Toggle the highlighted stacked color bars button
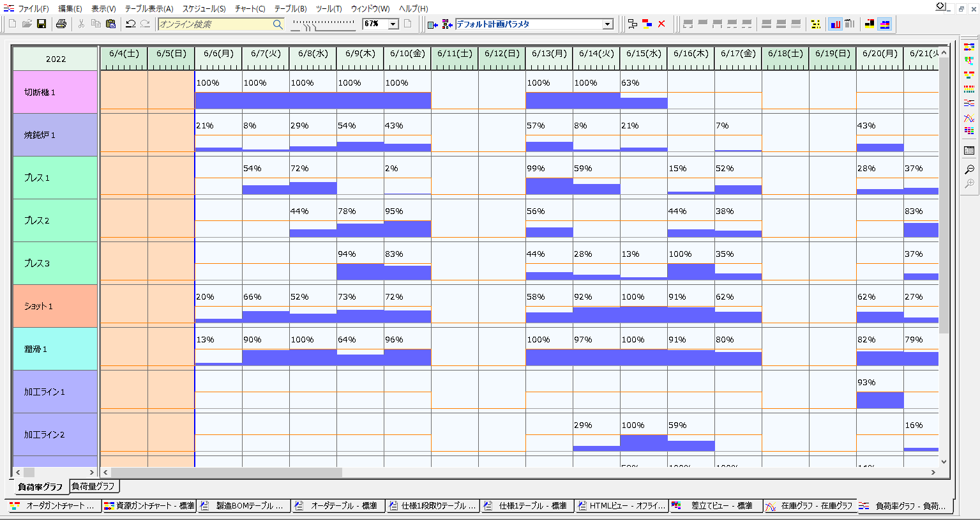The image size is (980, 520). (885, 24)
